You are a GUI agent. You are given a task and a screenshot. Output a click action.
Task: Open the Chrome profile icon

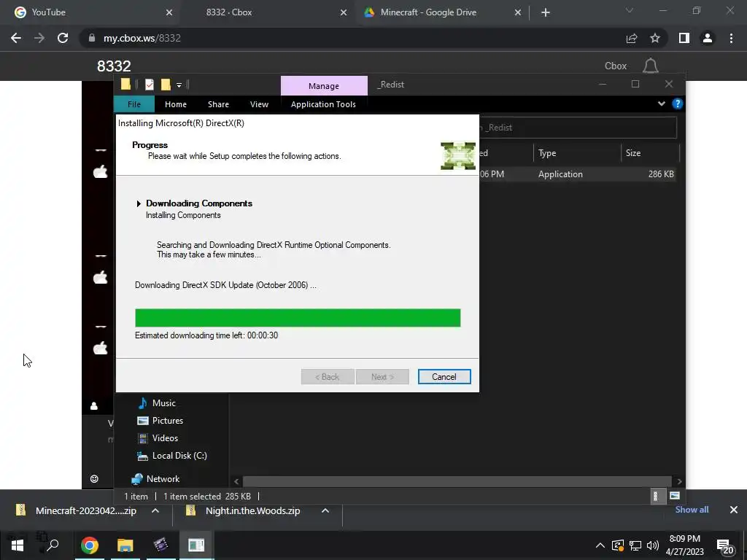708,38
